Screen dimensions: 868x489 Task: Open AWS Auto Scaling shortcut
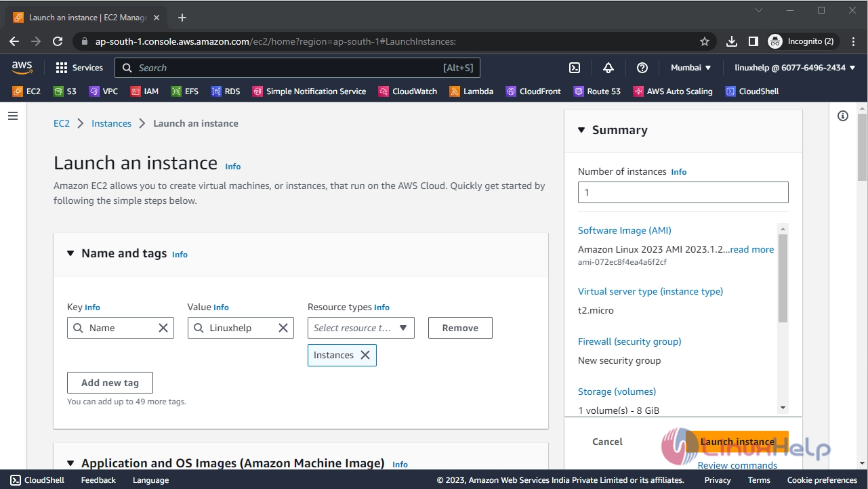(x=673, y=91)
